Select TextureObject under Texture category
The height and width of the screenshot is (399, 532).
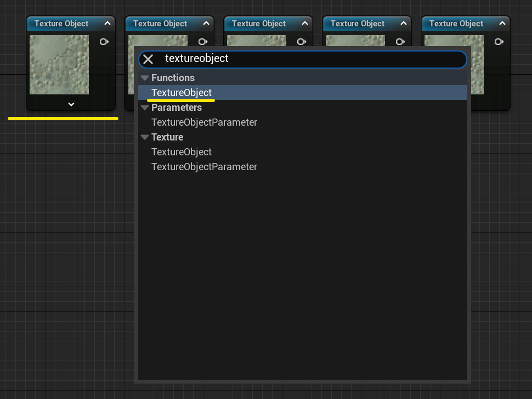[303, 152]
